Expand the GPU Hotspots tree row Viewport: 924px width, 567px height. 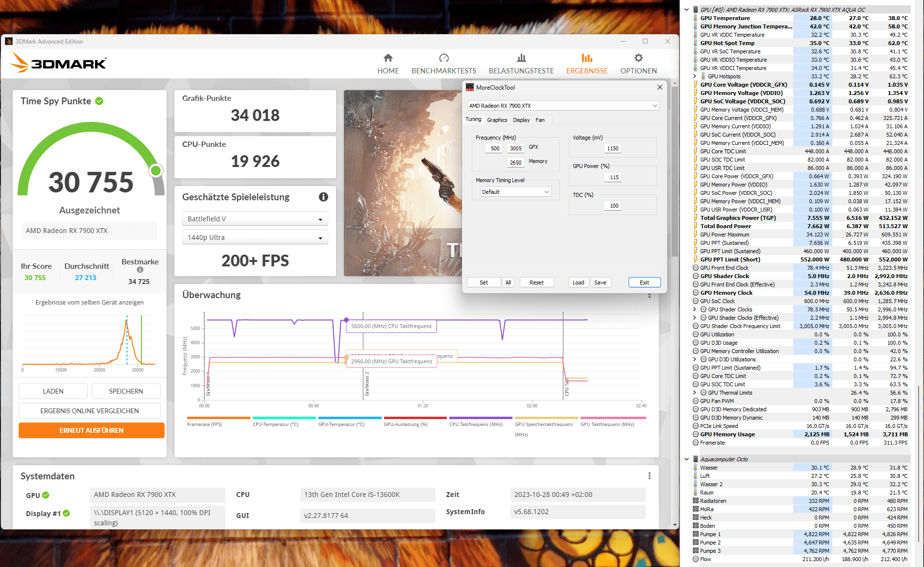tap(695, 76)
